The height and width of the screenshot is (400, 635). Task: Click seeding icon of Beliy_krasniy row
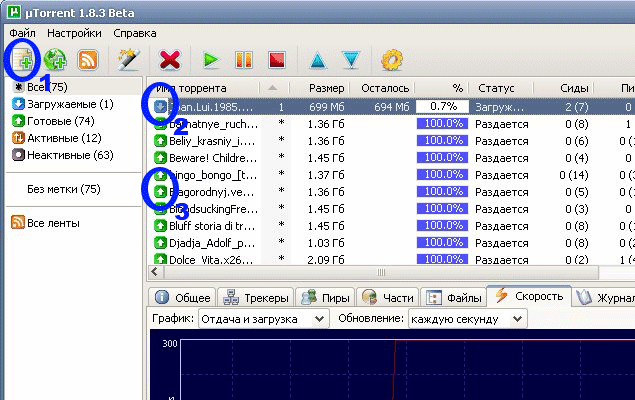(x=160, y=141)
